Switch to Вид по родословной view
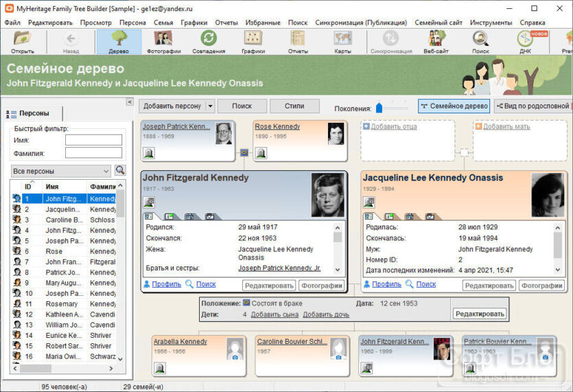 533,106
